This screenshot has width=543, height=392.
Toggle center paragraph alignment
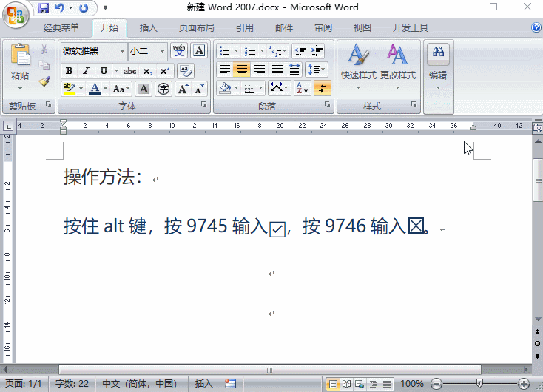242,70
